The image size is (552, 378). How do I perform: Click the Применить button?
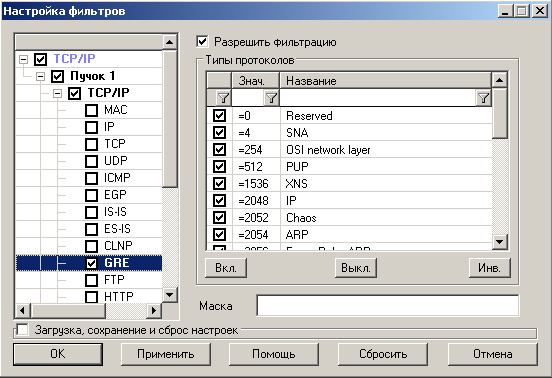[166, 354]
